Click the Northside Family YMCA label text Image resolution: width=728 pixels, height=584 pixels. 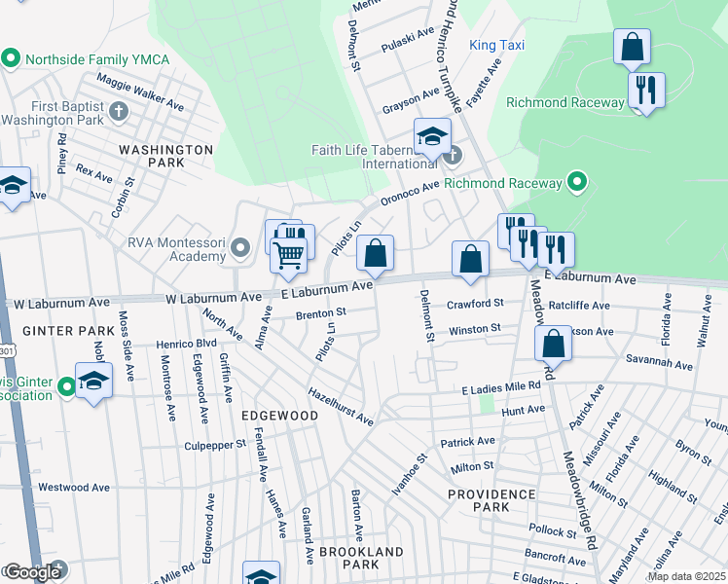(x=97, y=59)
